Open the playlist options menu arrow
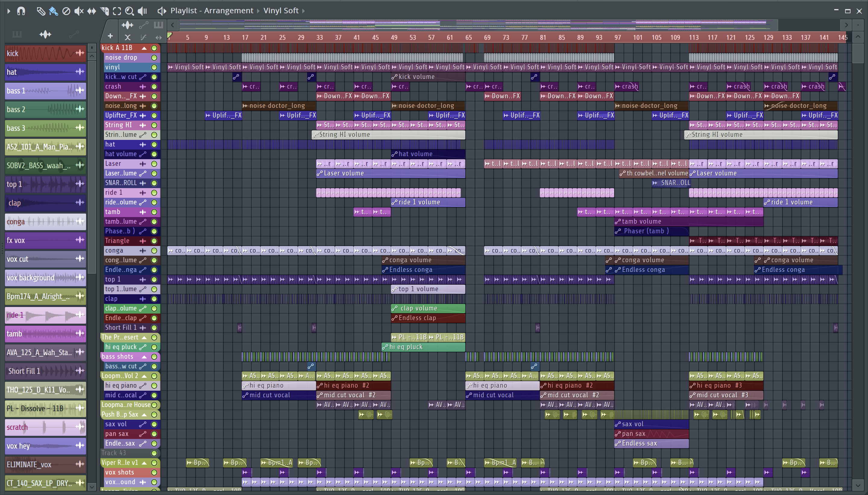This screenshot has height=495, width=868. coord(9,11)
